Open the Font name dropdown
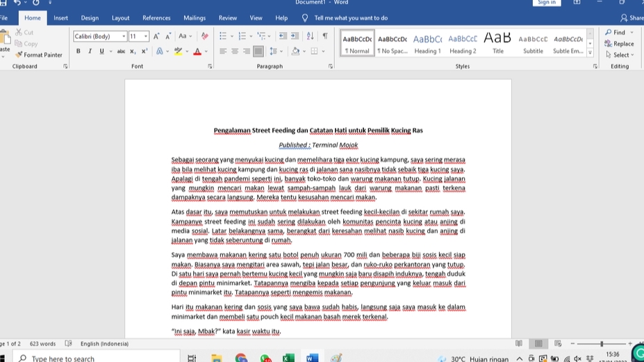644x362 pixels. (124, 36)
